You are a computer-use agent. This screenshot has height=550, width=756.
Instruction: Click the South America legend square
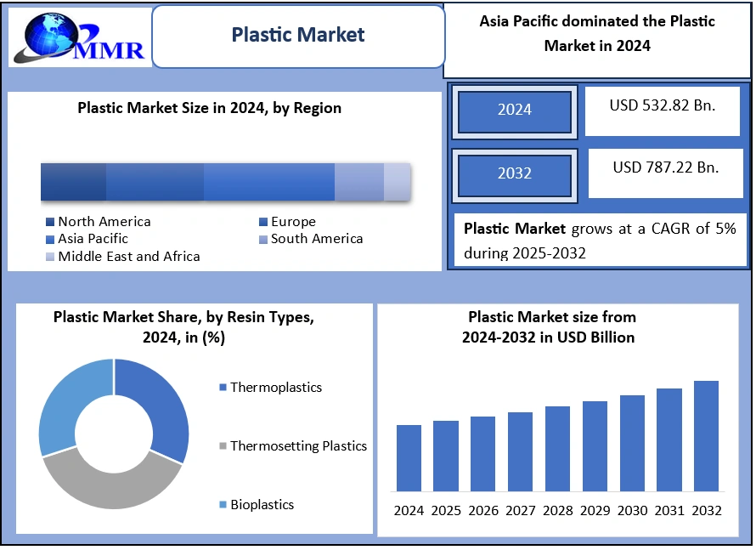tap(262, 239)
